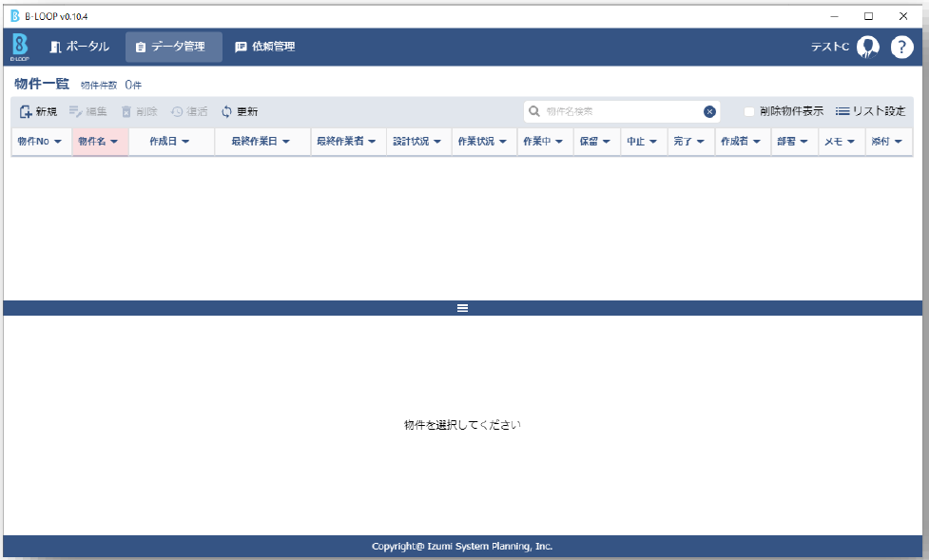Click the help question mark icon
Image resolution: width=929 pixels, height=560 pixels.
901,48
